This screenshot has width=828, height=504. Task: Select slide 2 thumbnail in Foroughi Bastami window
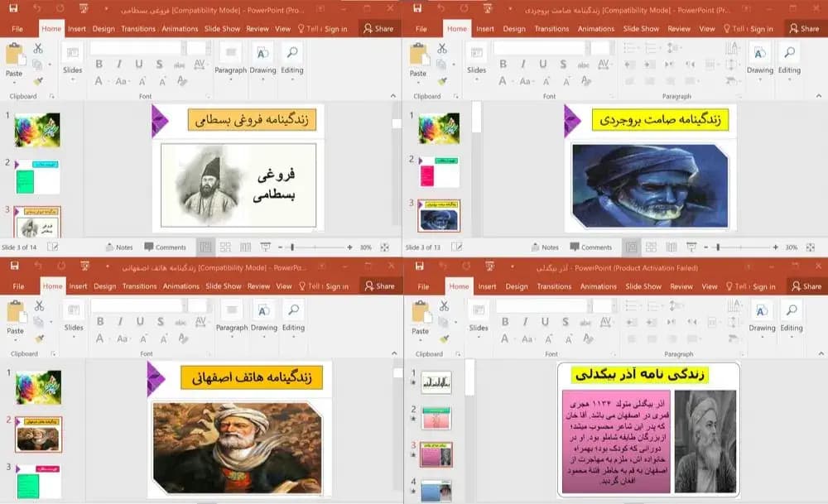pos(37,177)
